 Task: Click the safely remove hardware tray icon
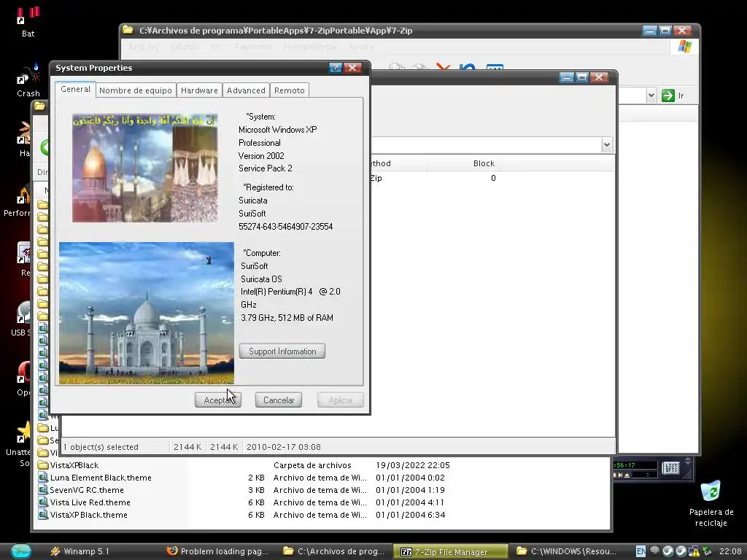708,551
